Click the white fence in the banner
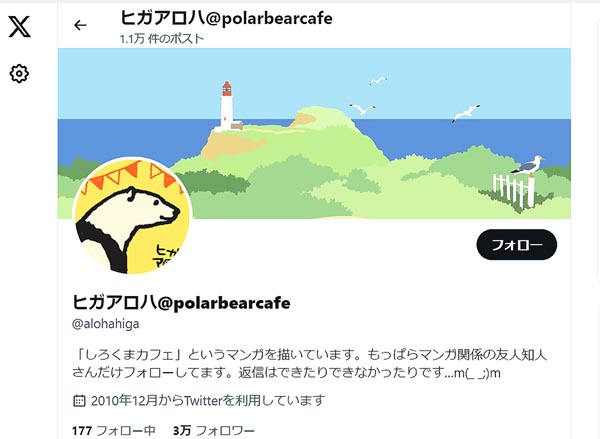Viewport: 600px width, 439px height. tap(514, 189)
